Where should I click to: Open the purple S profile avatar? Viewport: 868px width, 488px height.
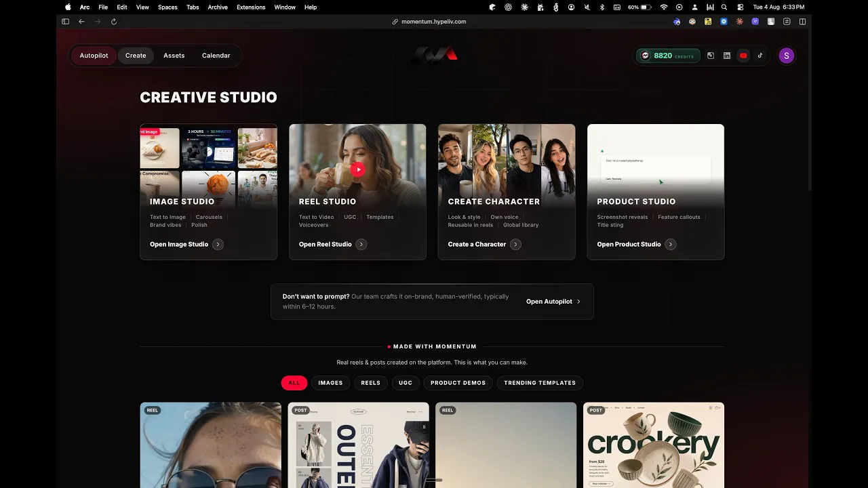(x=787, y=56)
